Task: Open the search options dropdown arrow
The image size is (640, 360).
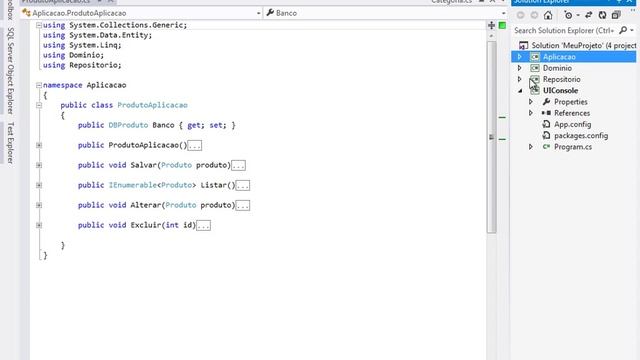Action: (632, 30)
